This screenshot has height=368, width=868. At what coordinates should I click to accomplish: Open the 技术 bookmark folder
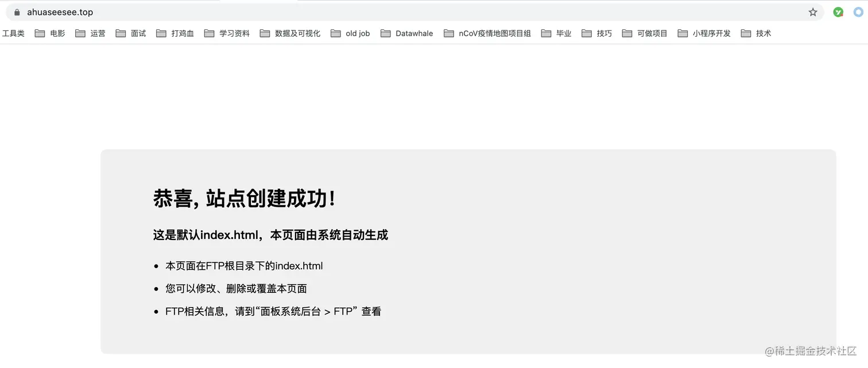tap(756, 33)
